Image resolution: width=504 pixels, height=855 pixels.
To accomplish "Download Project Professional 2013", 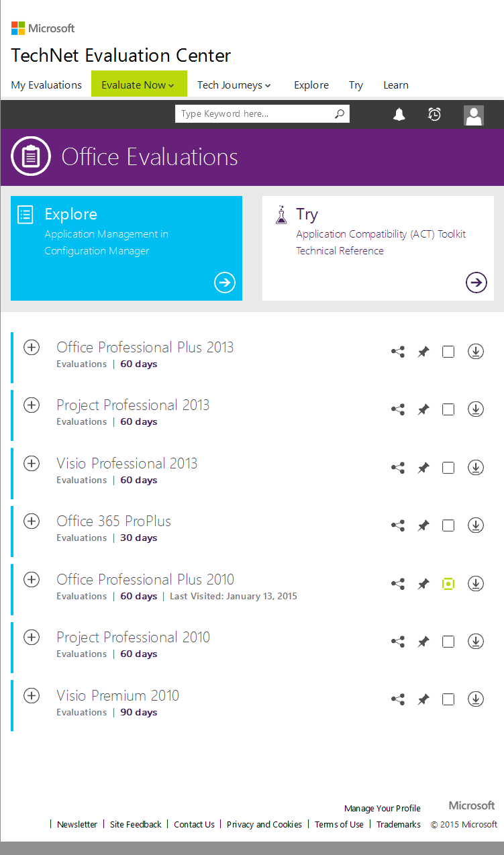I will tap(475, 409).
